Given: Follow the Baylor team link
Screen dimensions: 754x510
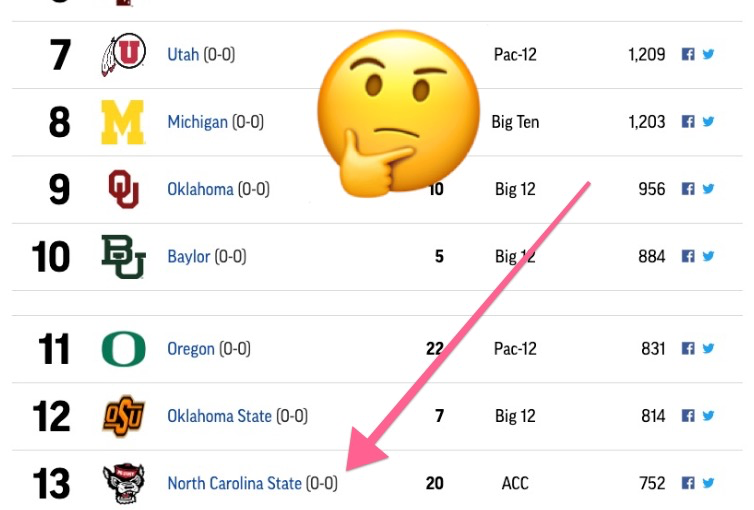Looking at the screenshot, I should point(188,257).
